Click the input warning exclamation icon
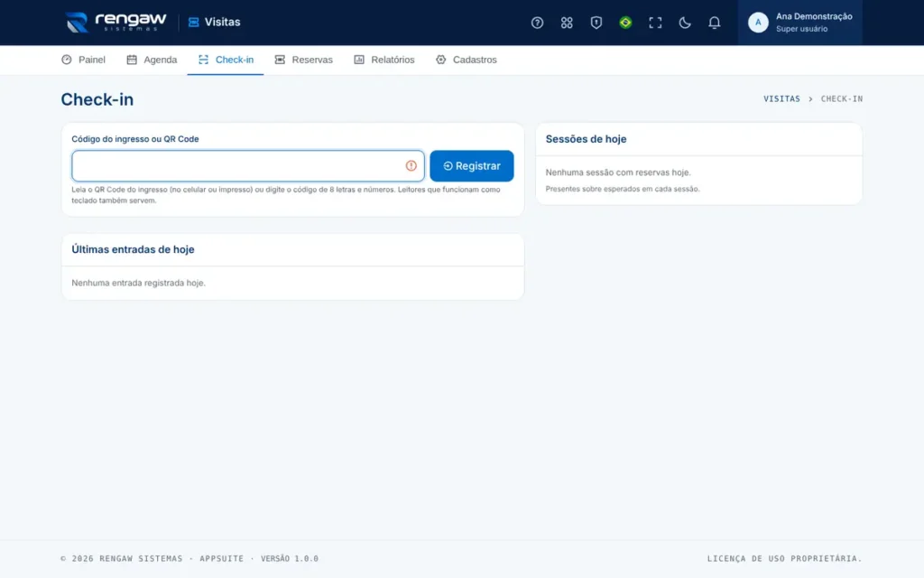Screen dimensions: 924x578 pos(411,166)
